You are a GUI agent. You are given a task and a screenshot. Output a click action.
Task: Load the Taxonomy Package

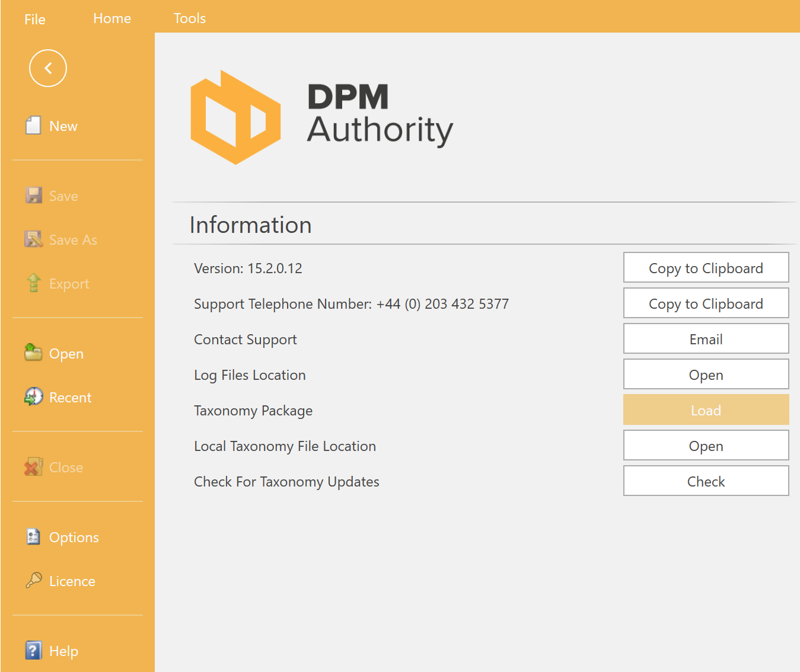click(706, 410)
